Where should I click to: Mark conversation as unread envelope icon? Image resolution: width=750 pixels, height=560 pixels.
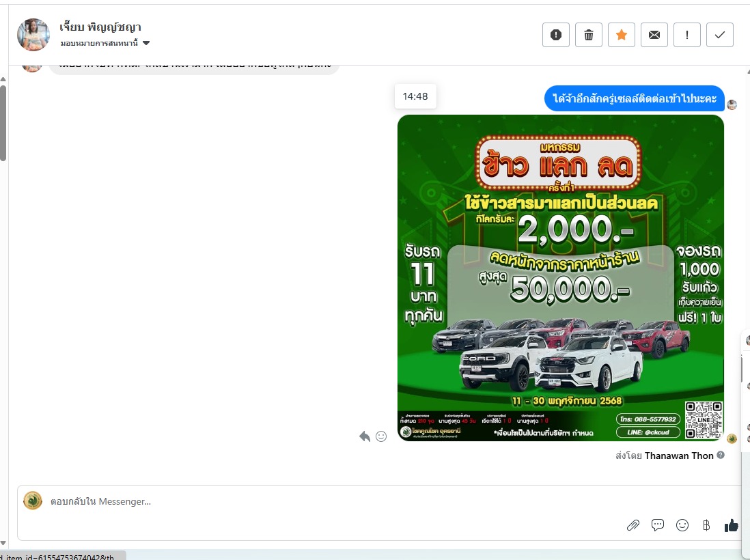(654, 35)
